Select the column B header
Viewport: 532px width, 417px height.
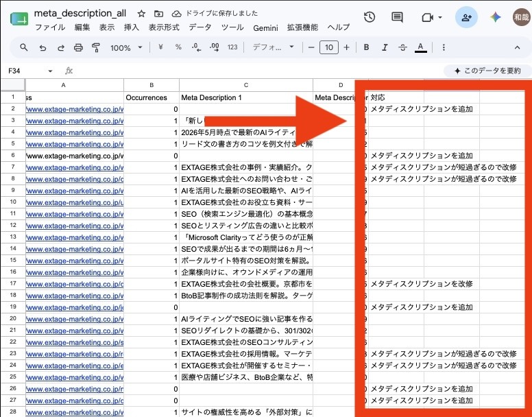[x=152, y=85]
